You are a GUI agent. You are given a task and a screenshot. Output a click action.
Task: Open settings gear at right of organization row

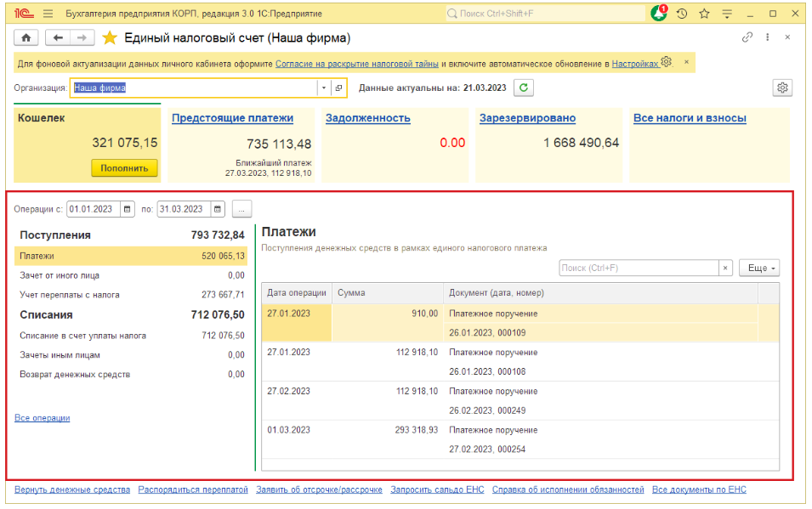(783, 88)
